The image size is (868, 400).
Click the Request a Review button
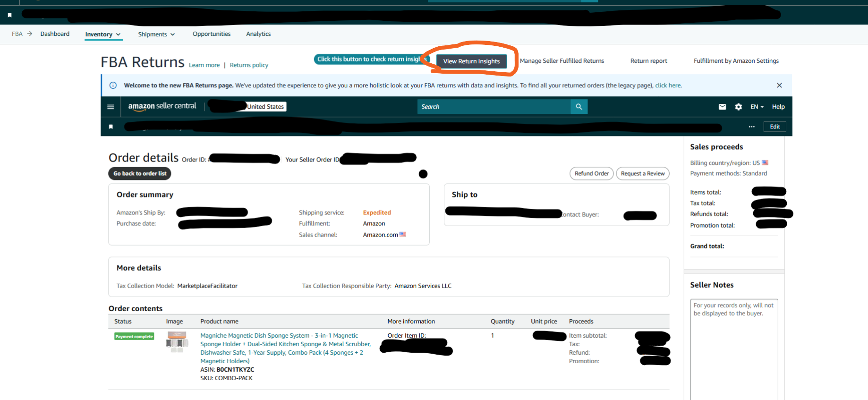click(643, 173)
